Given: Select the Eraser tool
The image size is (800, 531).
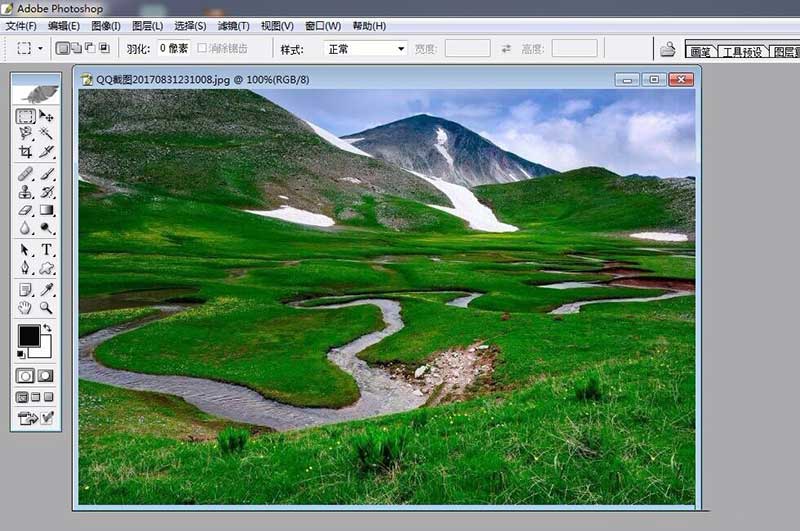Looking at the screenshot, I should (26, 211).
